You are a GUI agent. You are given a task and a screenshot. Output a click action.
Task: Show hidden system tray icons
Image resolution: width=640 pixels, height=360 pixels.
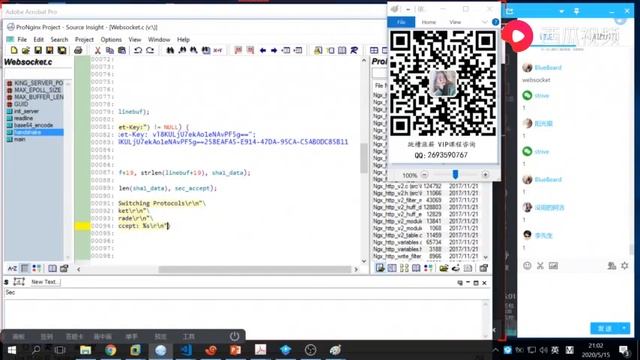(495, 350)
